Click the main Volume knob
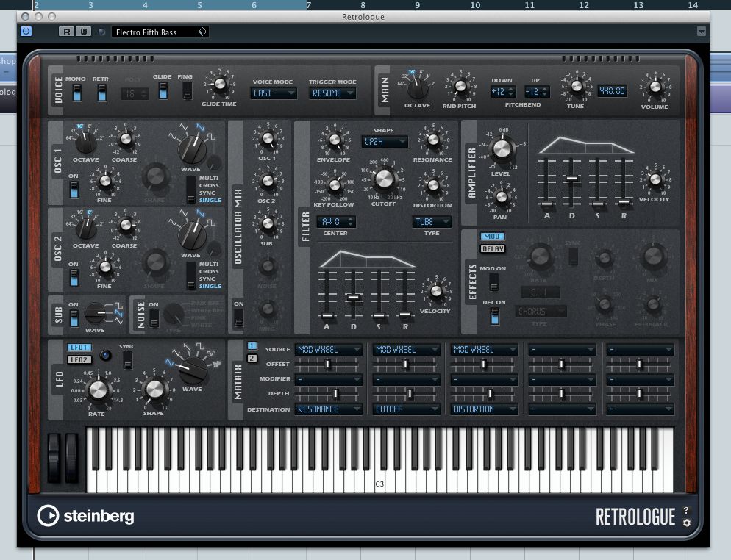The width and height of the screenshot is (731, 560). [655, 87]
